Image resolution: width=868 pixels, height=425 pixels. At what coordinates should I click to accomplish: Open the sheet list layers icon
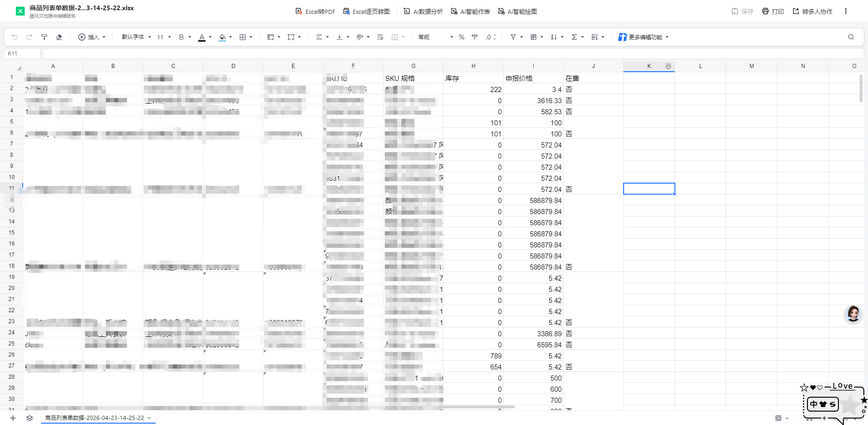pos(30,418)
